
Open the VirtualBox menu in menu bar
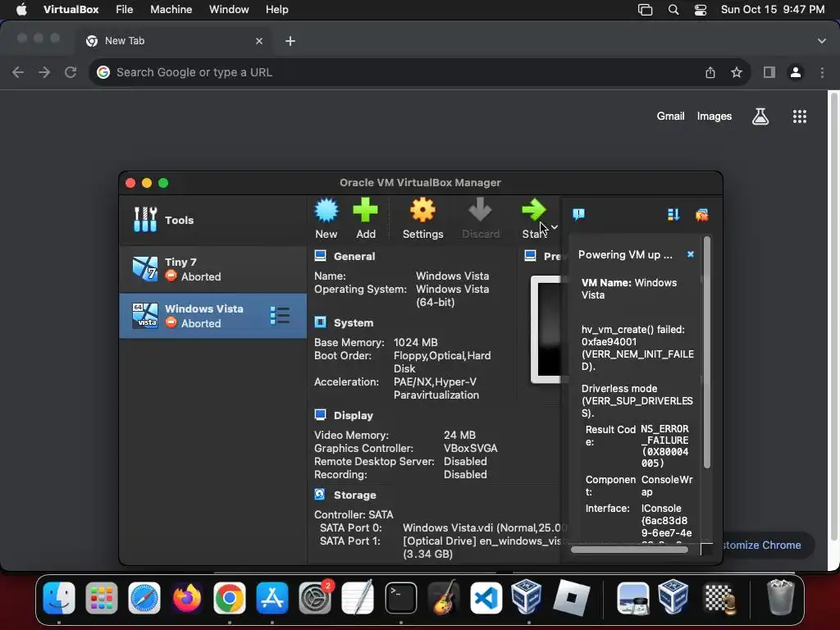point(71,10)
